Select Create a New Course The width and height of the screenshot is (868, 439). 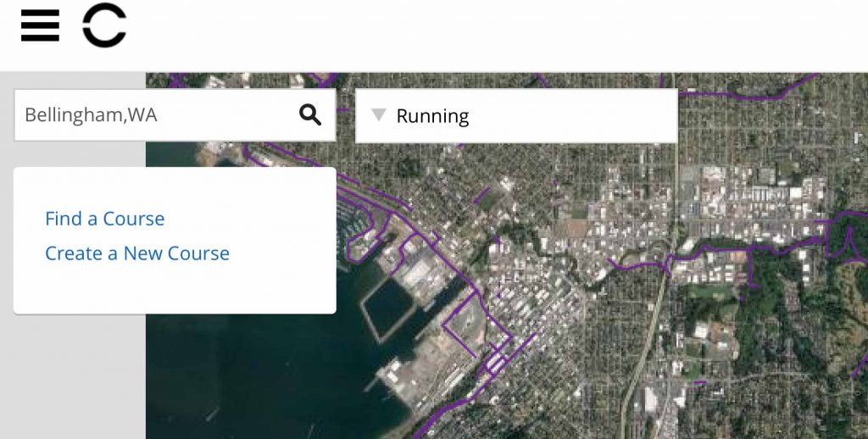[136, 253]
